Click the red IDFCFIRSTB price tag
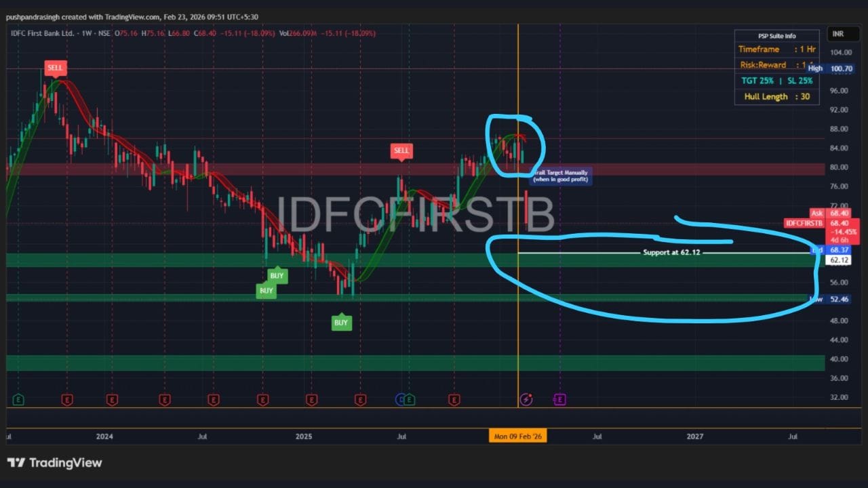The image size is (868, 488). [x=804, y=223]
